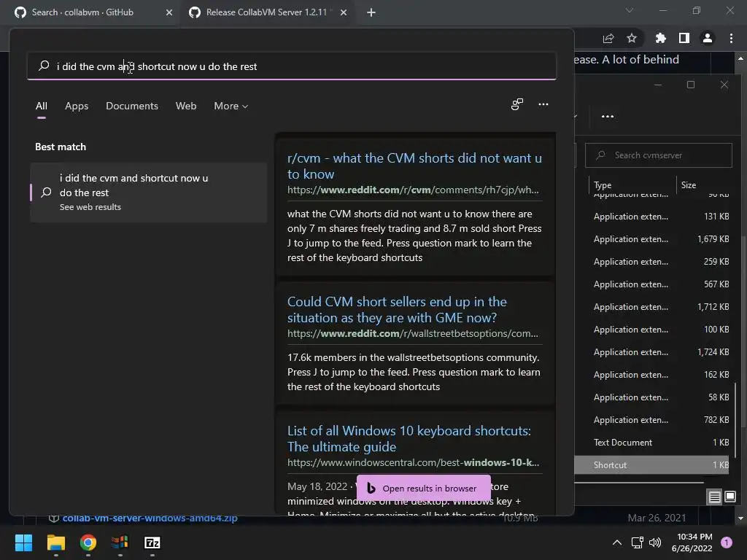Viewport: 747px width, 560px height.
Task: Close the 'Search · collabvm · GitHub' tab
Action: pos(169,12)
